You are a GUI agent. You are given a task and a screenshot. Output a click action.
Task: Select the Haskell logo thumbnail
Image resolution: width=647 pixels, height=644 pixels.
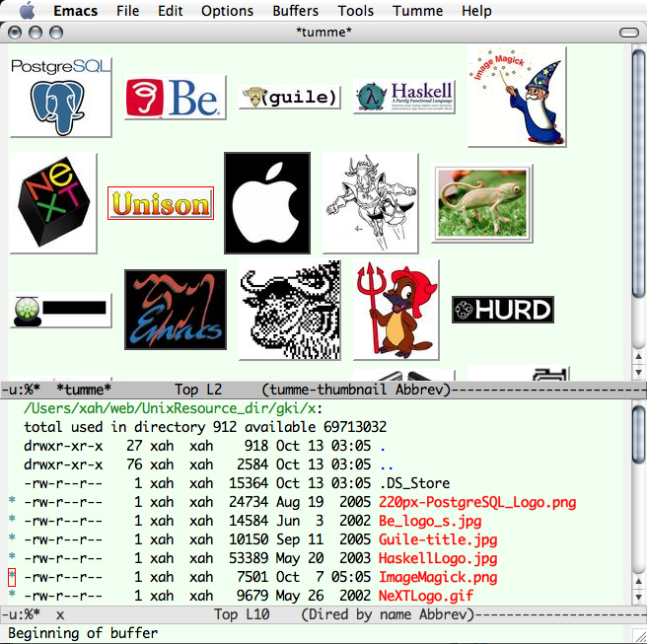pyautogui.click(x=404, y=97)
